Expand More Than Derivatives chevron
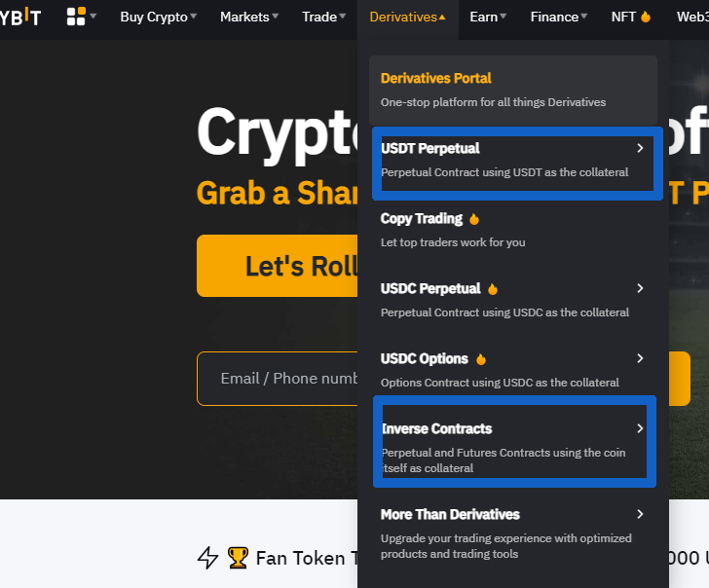 640,514
